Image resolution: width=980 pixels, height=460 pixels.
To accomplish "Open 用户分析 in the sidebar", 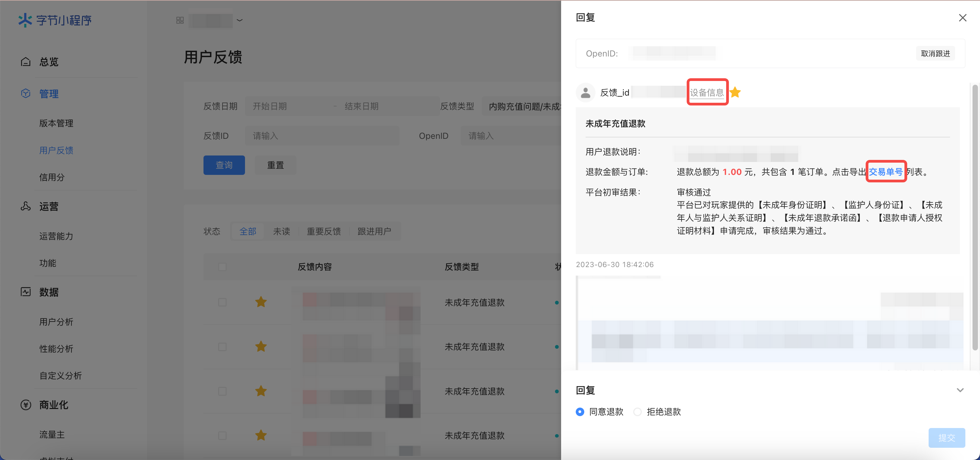I will coord(56,322).
